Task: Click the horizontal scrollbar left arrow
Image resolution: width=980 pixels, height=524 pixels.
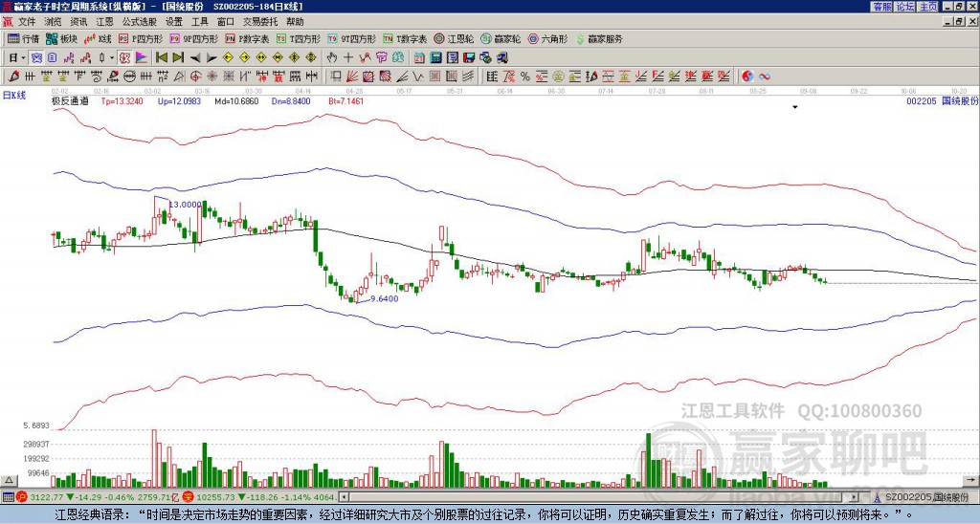Action: [344, 497]
